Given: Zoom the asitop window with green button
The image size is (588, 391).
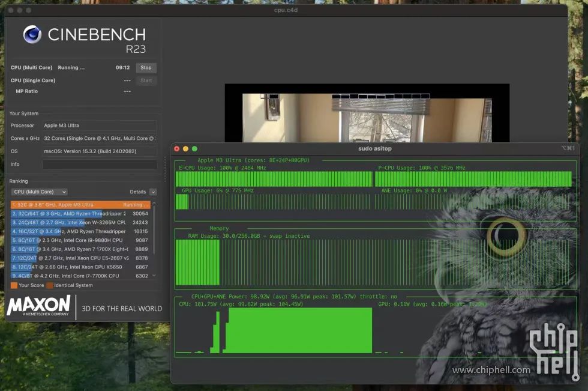Looking at the screenshot, I should point(194,148).
